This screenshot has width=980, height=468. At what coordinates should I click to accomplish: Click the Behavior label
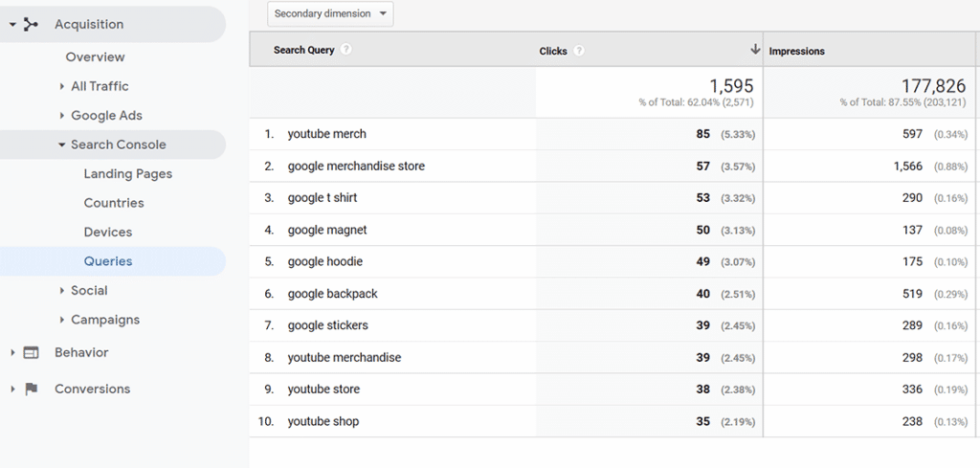(81, 353)
